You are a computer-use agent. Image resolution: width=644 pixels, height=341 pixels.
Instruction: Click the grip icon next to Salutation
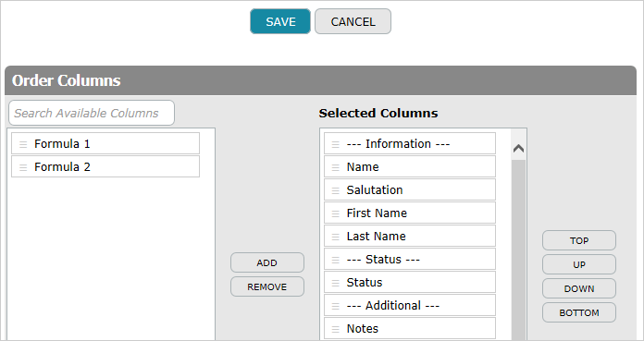point(336,190)
